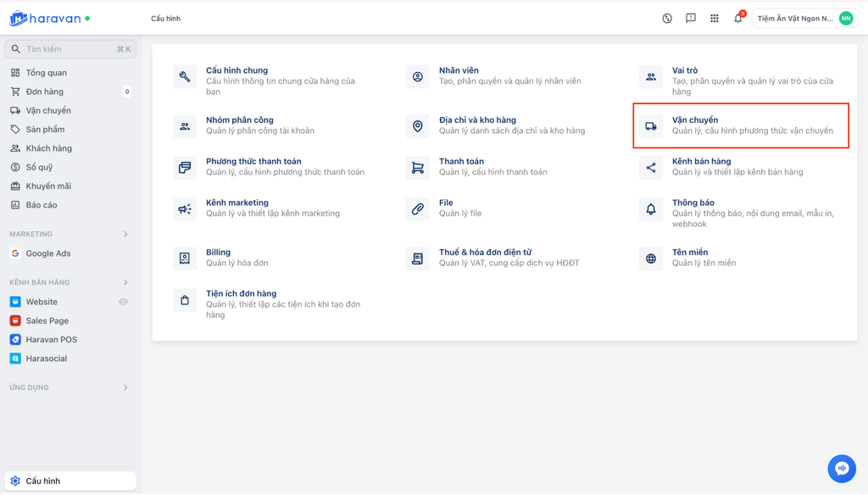Screen dimensions: 868x495
Task: Click the Google Ads icon in sidebar
Action: click(x=15, y=253)
